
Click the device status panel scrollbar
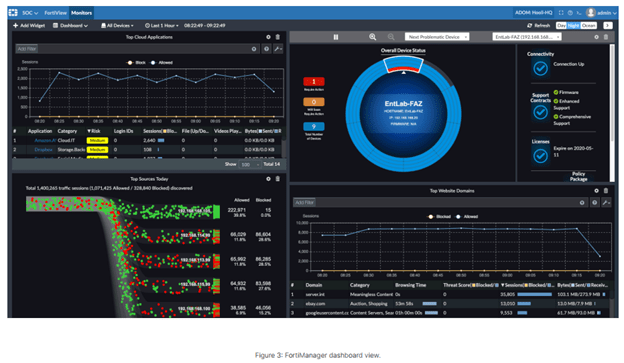(x=612, y=92)
